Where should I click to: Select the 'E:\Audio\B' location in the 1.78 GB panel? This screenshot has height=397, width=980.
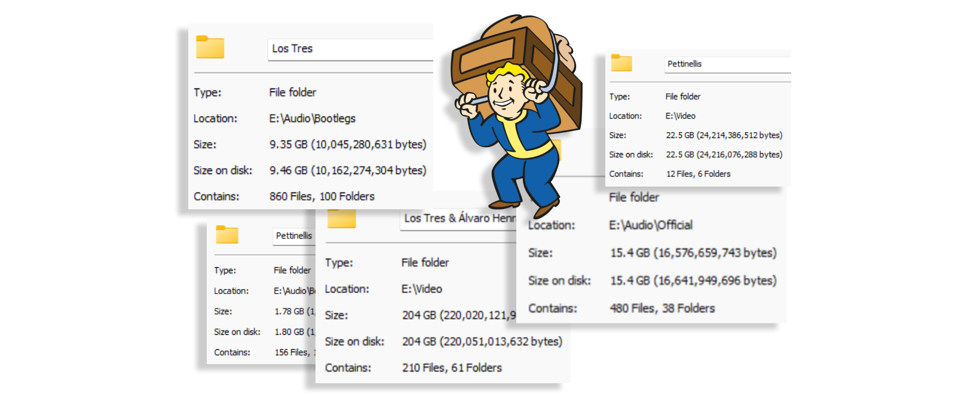tap(295, 291)
